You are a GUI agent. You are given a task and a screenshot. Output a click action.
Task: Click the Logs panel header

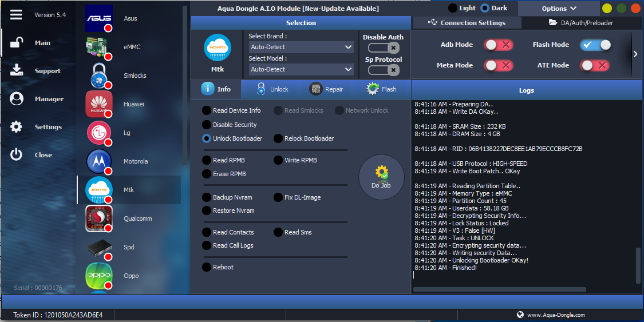click(x=527, y=90)
